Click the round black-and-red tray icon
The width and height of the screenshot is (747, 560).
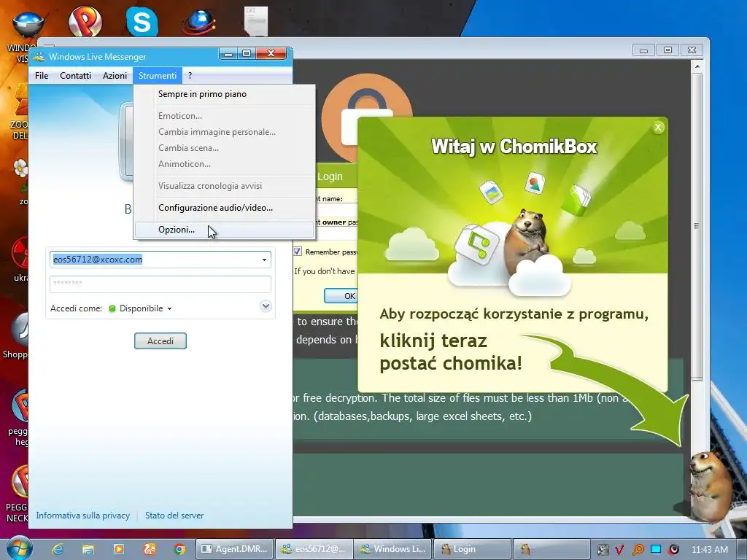tap(673, 550)
